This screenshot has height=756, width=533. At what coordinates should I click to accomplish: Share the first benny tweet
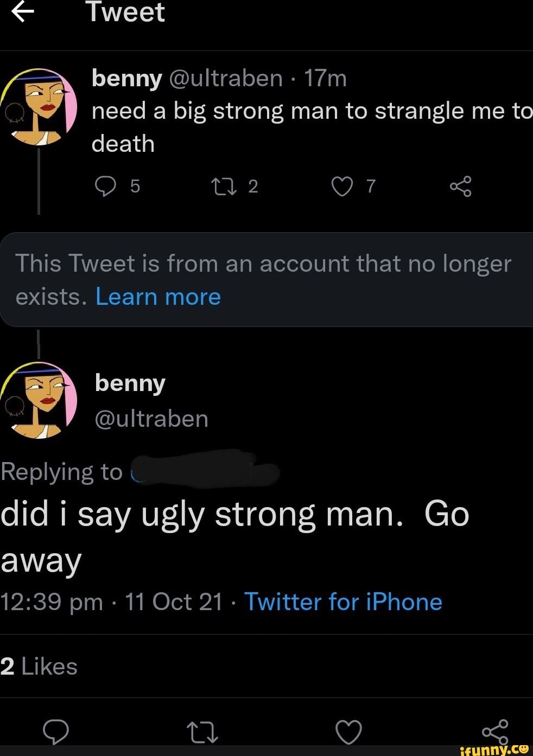pos(460,187)
